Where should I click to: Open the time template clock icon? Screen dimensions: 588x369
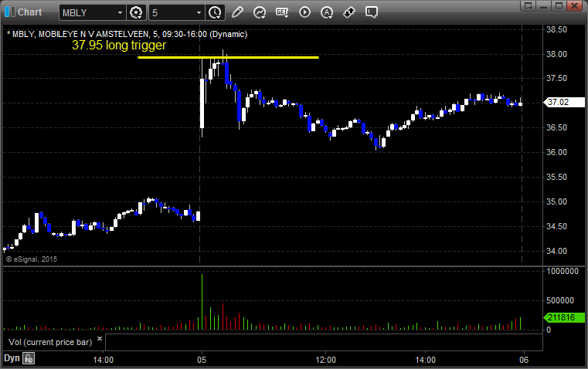[x=215, y=12]
